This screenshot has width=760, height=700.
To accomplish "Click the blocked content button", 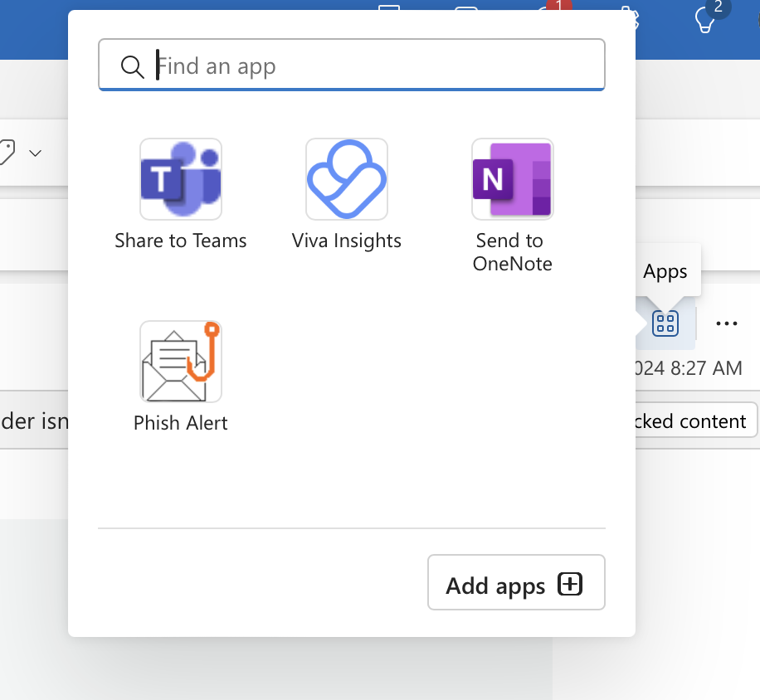I will point(694,421).
